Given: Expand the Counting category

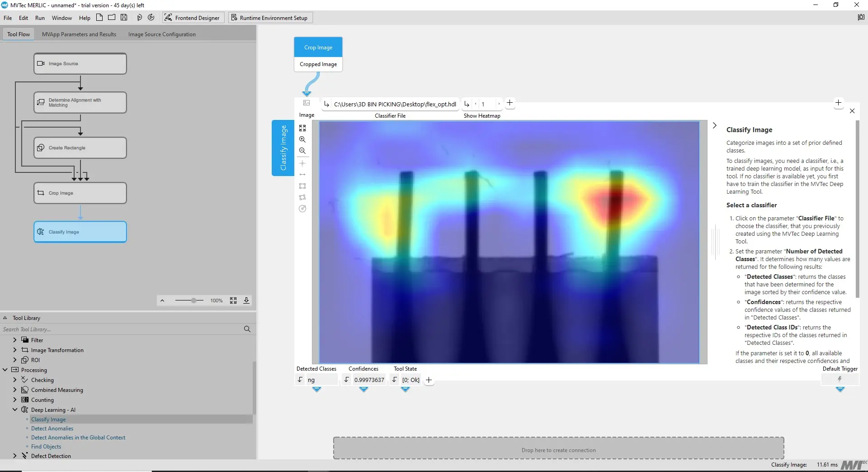Looking at the screenshot, I should pos(15,400).
